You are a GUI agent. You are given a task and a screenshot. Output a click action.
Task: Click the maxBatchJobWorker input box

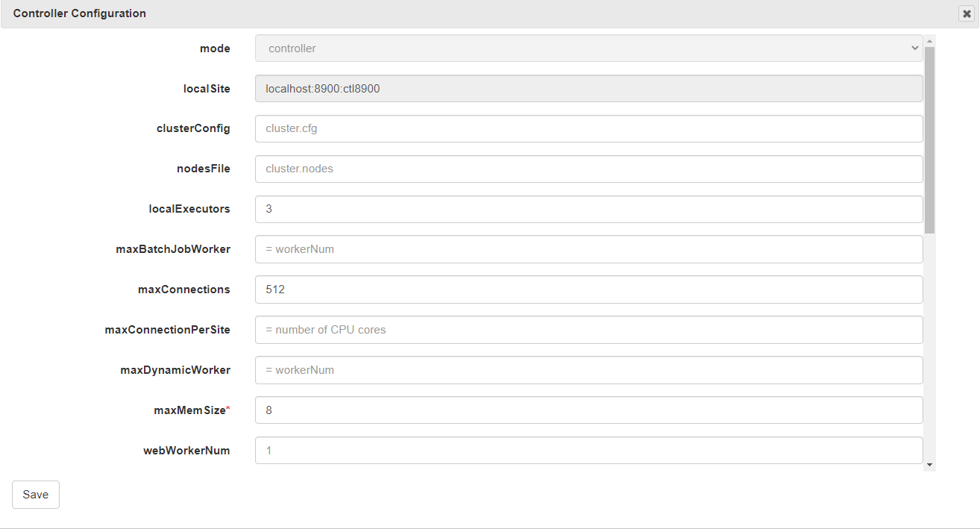[x=588, y=250]
